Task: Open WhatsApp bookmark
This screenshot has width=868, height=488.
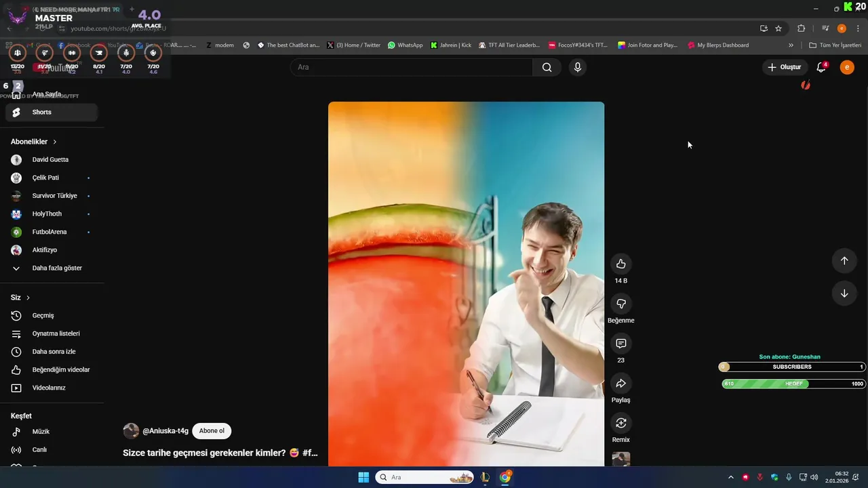Action: click(405, 45)
